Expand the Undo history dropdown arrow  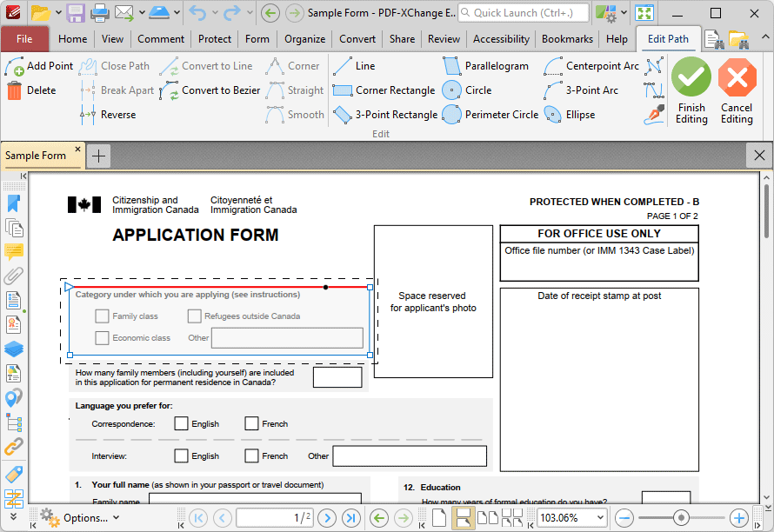[x=215, y=12]
